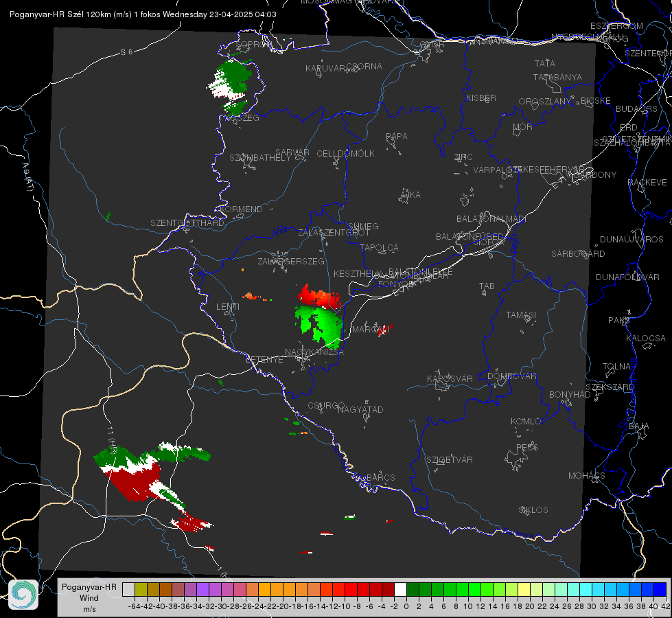Click the BARCS city label
This screenshot has height=618, width=672.
(380, 478)
